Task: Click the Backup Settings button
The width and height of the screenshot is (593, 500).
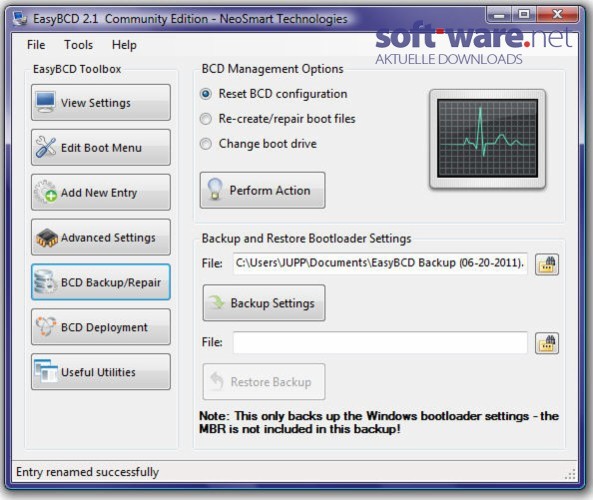Action: [264, 303]
